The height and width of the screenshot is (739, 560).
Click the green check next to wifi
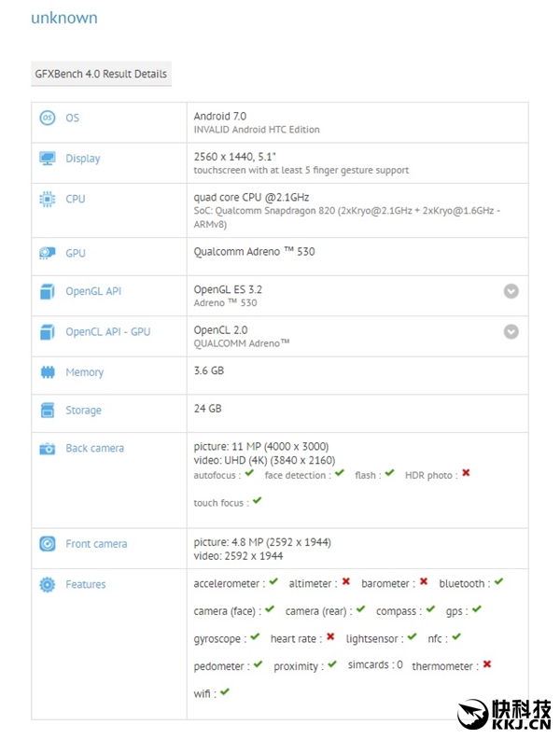coord(225,692)
